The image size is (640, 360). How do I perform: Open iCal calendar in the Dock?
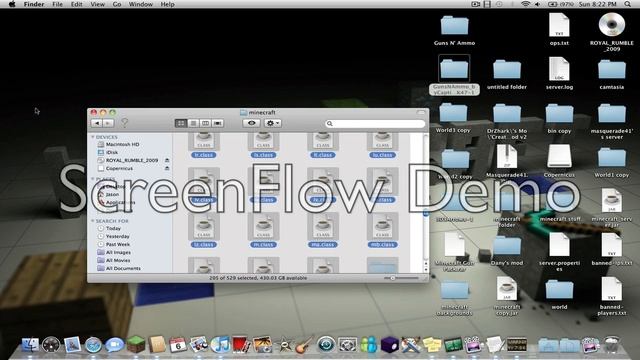tap(178, 345)
